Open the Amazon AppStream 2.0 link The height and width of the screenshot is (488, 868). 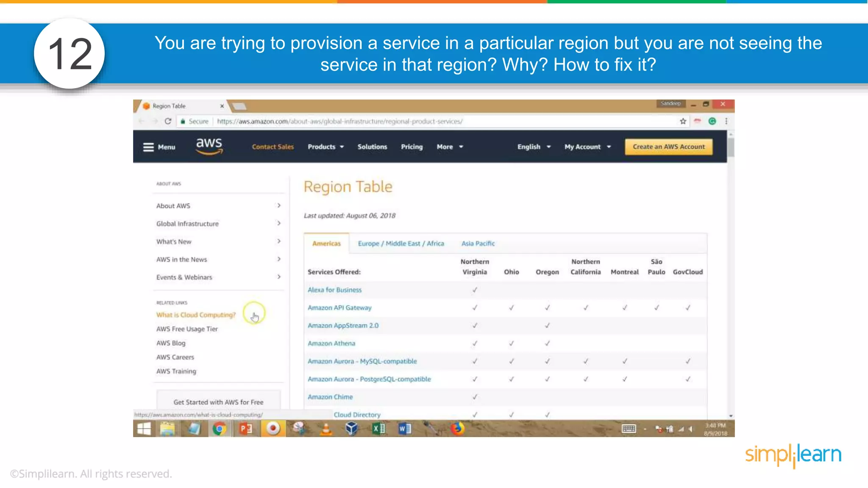(343, 325)
